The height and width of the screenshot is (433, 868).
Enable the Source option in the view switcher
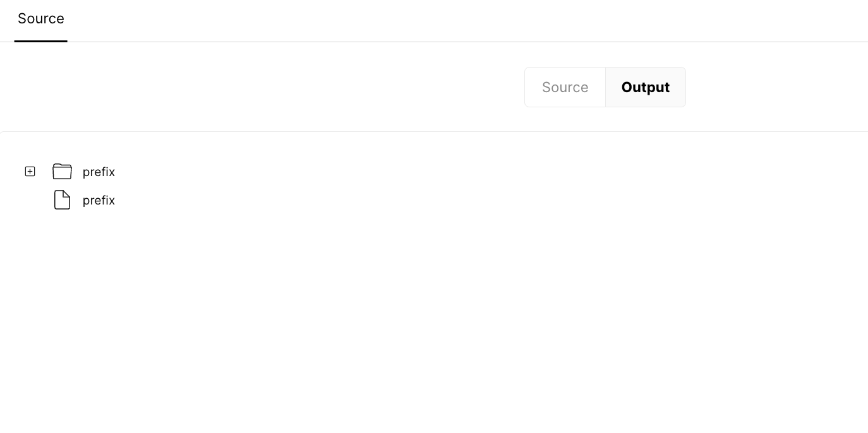point(565,87)
